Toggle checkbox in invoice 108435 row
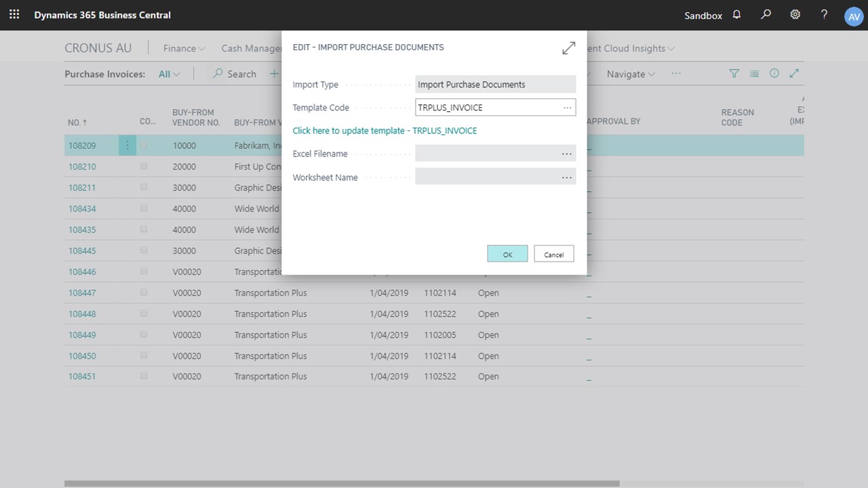Image resolution: width=868 pixels, height=488 pixels. click(x=144, y=229)
